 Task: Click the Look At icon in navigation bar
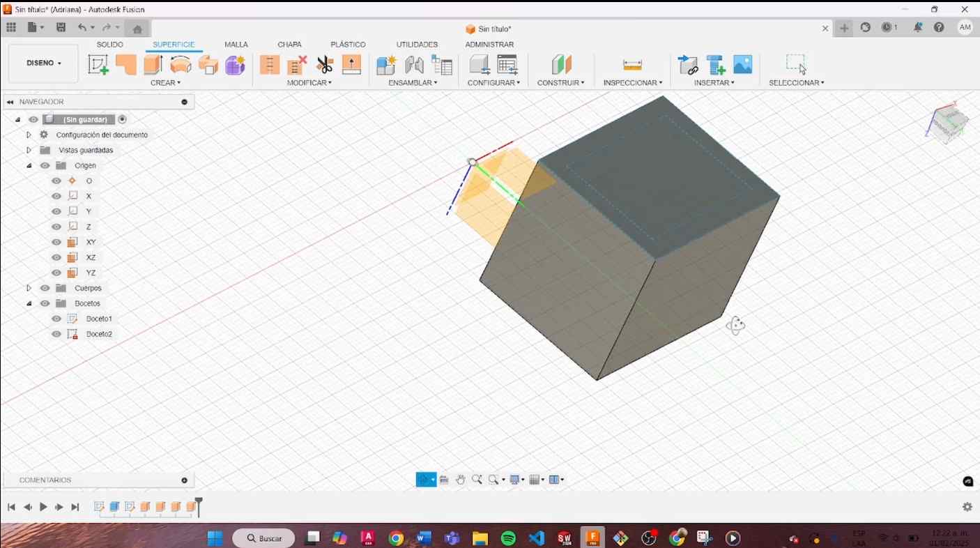[x=444, y=480]
